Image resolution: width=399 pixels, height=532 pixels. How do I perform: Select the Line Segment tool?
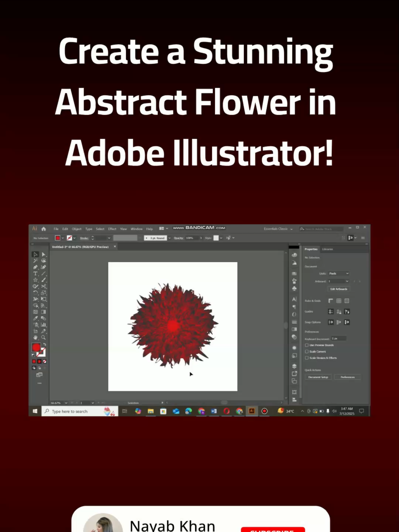(x=44, y=273)
